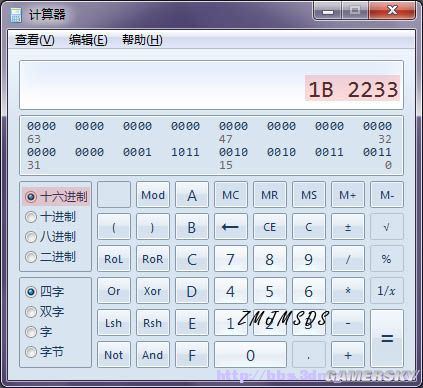Minimize the calculator window

pos(328,11)
